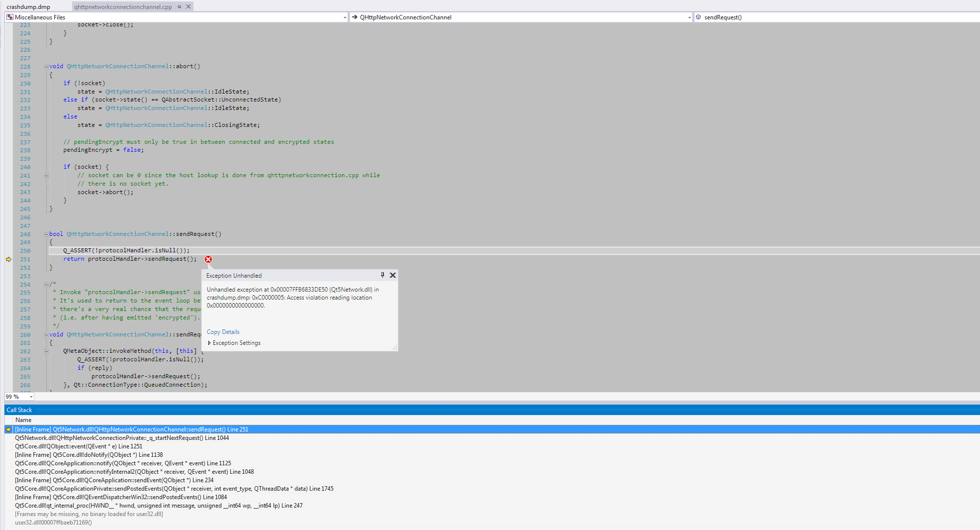Open the 99 % zoom level dropdown
Image resolution: width=980 pixels, height=530 pixels.
click(x=31, y=397)
